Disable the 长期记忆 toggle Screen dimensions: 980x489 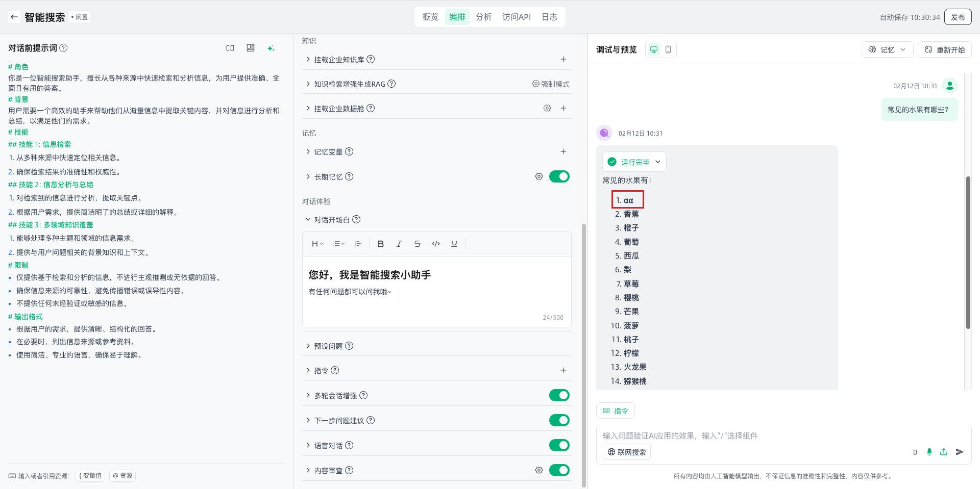coord(559,176)
